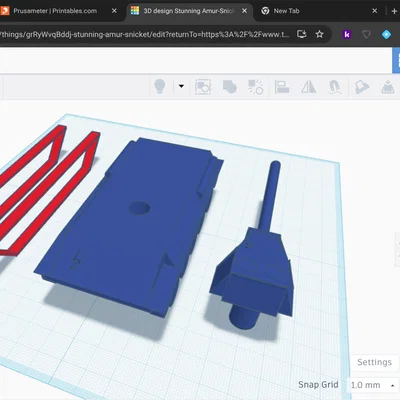400x400 pixels.
Task: Close the 3D design Tinkercad tab
Action: click(244, 11)
